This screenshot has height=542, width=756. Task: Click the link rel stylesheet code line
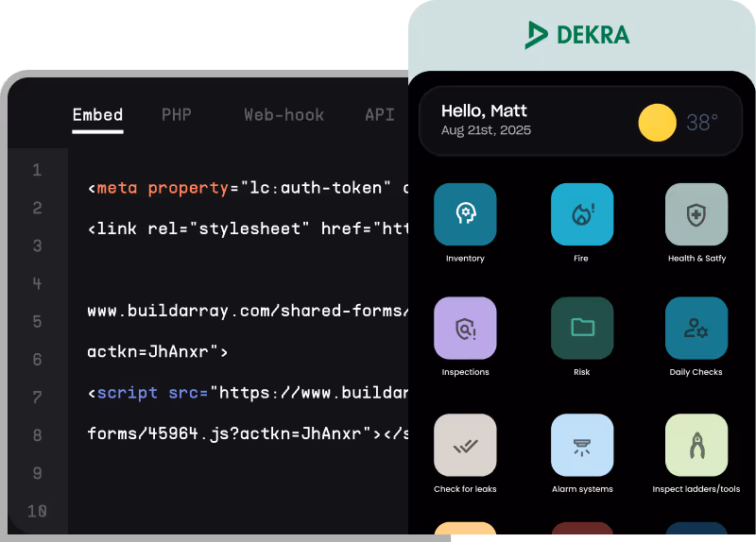point(248,229)
